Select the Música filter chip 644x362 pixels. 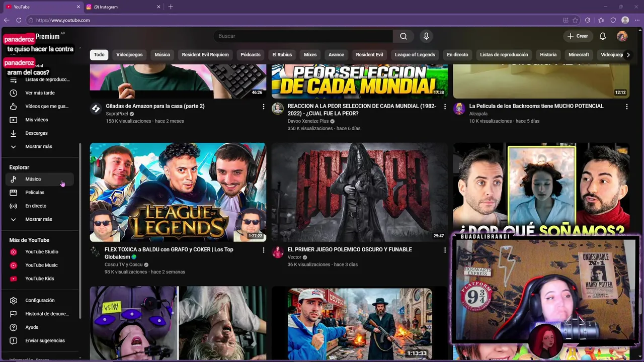point(162,55)
